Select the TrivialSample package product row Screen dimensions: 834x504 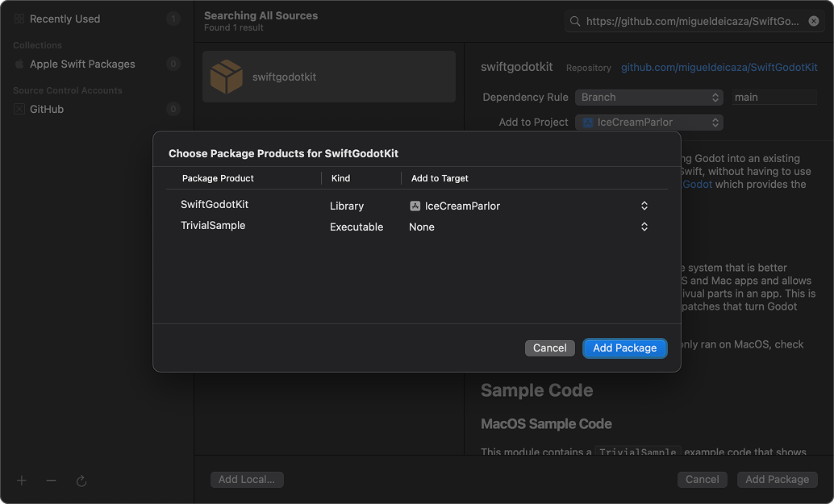click(416, 227)
